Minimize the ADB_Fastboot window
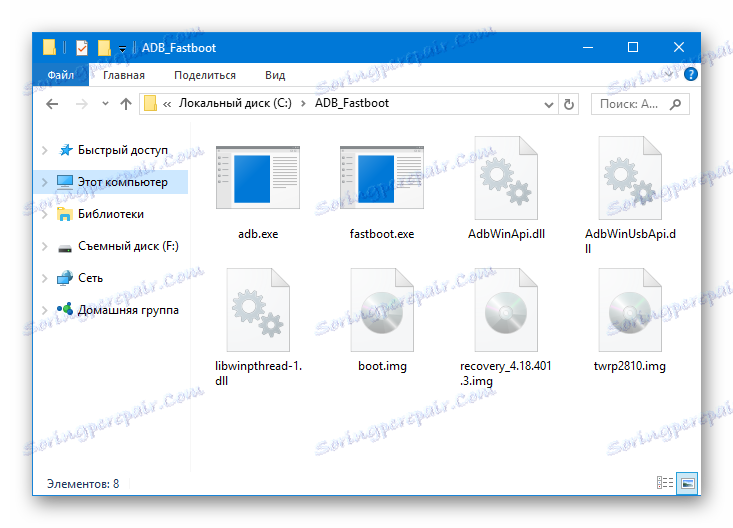 tap(588, 47)
